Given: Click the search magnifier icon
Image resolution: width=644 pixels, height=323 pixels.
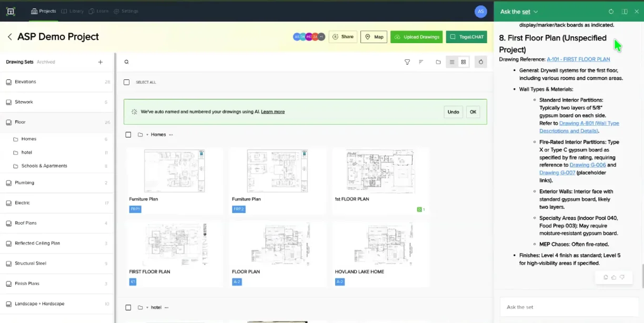Looking at the screenshot, I should coord(126,62).
